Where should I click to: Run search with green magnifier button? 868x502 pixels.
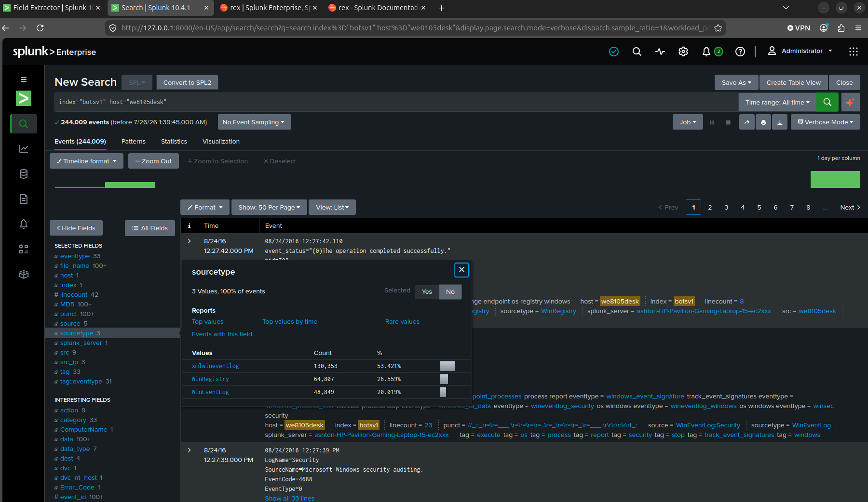(x=827, y=102)
